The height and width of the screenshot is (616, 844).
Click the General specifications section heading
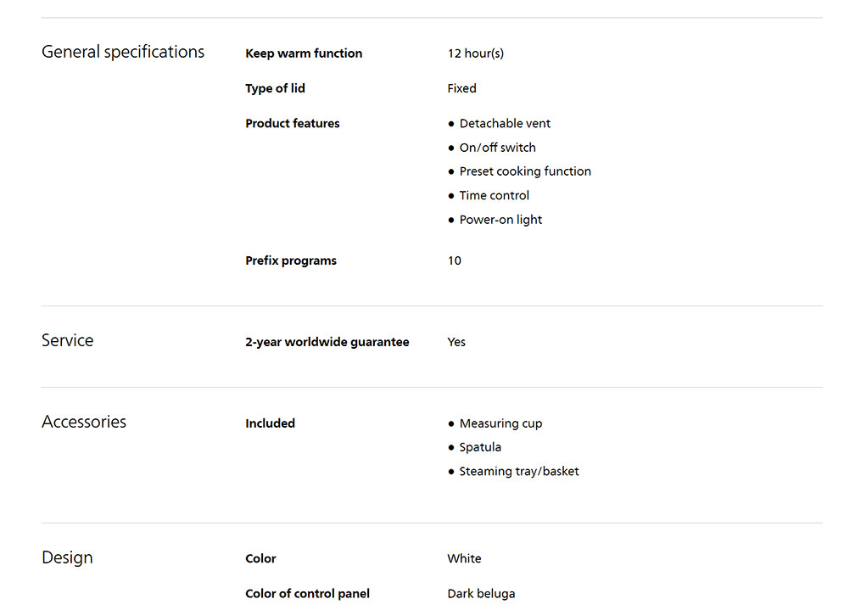click(x=123, y=53)
